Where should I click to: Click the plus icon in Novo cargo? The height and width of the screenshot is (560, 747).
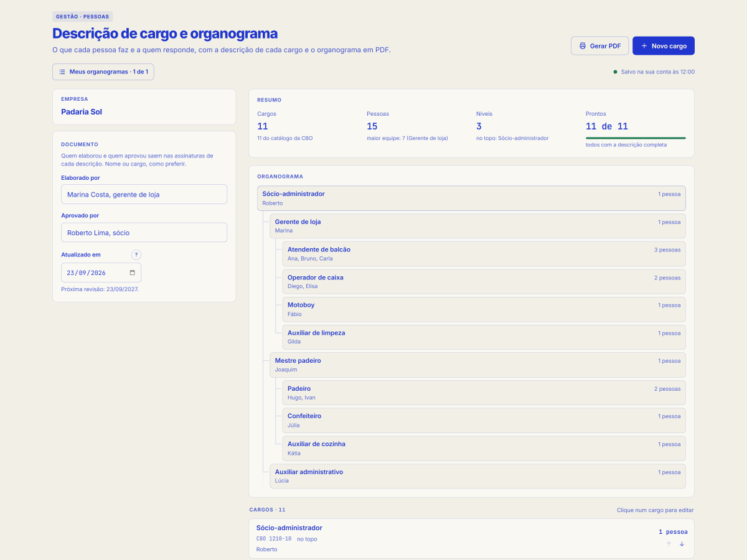coord(644,46)
